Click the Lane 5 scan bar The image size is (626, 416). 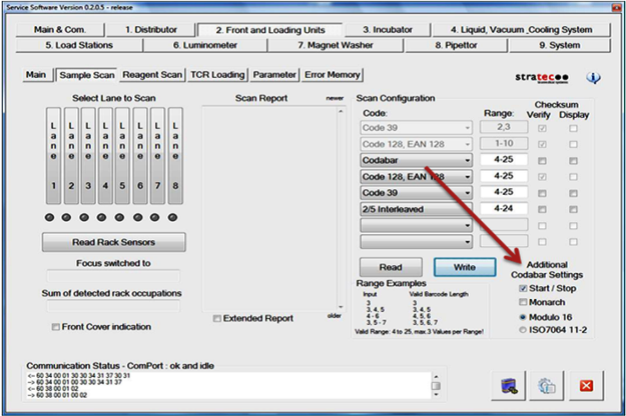(x=122, y=155)
